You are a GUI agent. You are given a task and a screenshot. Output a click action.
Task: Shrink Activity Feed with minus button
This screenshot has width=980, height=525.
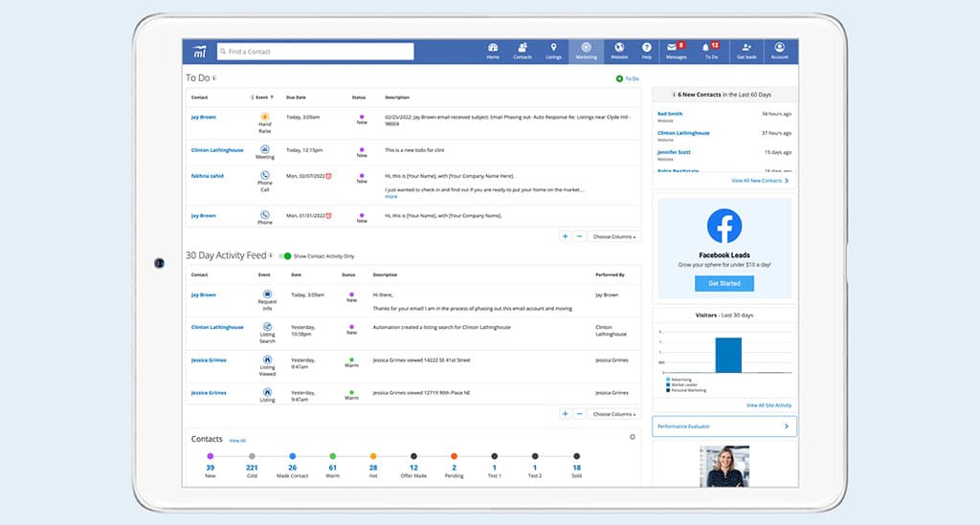(x=579, y=414)
